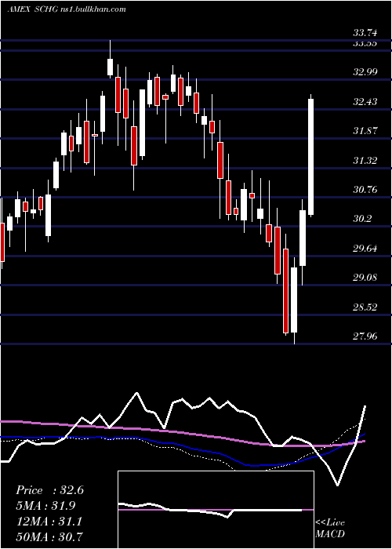Click the 5MA : 31.9 readout
This screenshot has width=392, height=549.
pyautogui.click(x=45, y=506)
